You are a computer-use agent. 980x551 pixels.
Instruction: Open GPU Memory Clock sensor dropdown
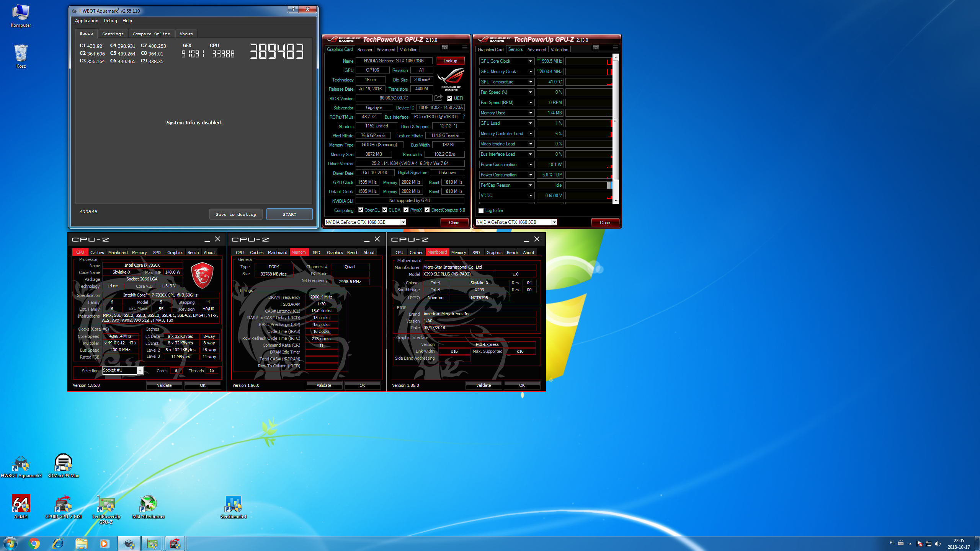pyautogui.click(x=531, y=72)
